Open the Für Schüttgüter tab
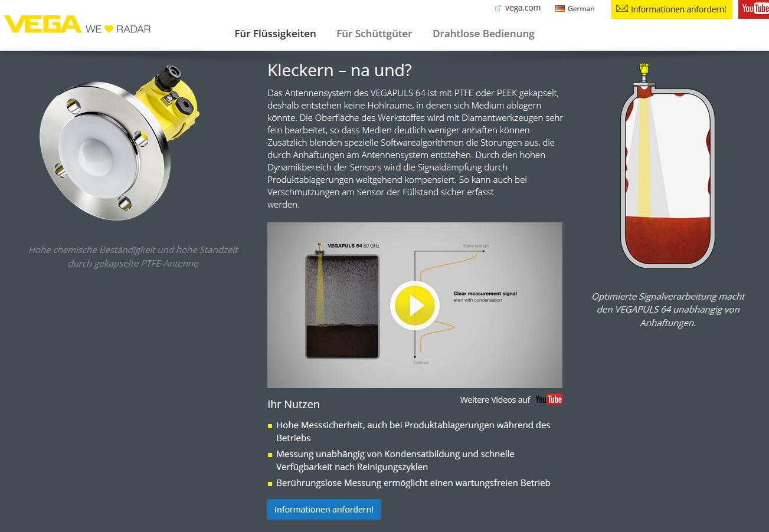This screenshot has width=769, height=532. [374, 34]
